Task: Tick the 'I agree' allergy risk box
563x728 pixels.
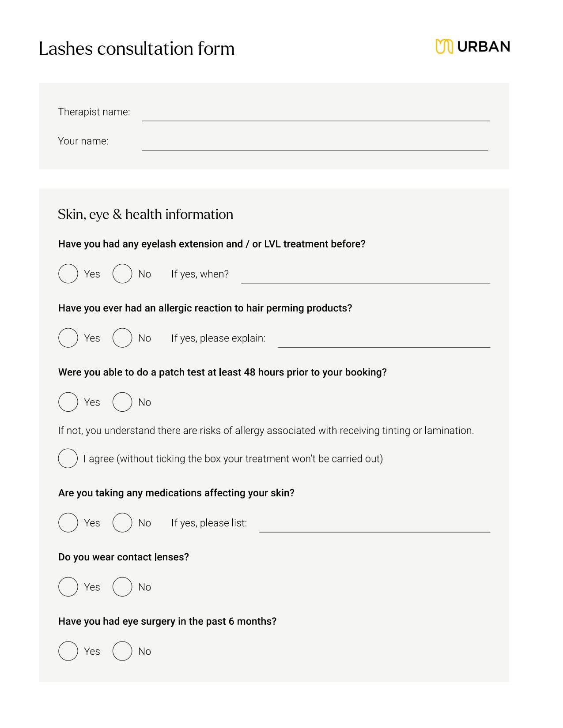Action: [x=68, y=458]
